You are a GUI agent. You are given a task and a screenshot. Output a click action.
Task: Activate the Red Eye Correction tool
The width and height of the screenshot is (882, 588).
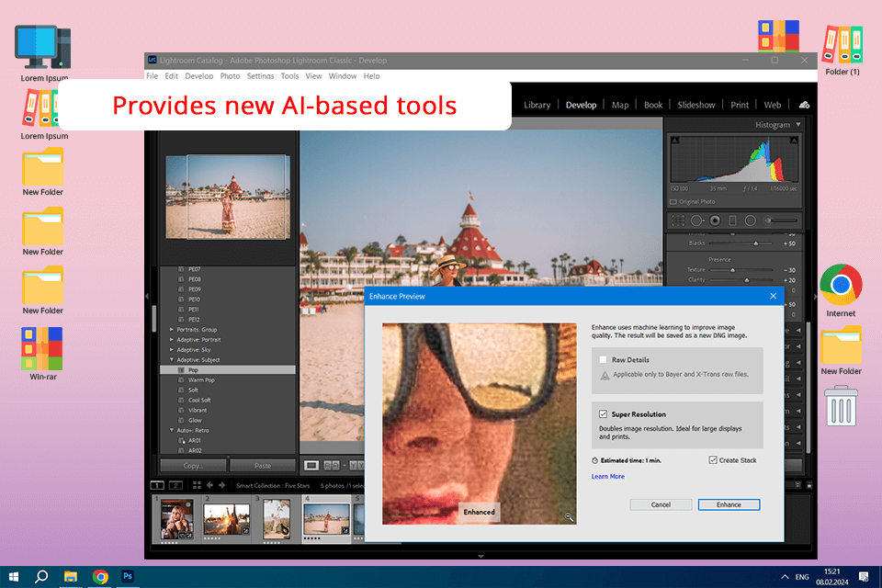coord(715,220)
